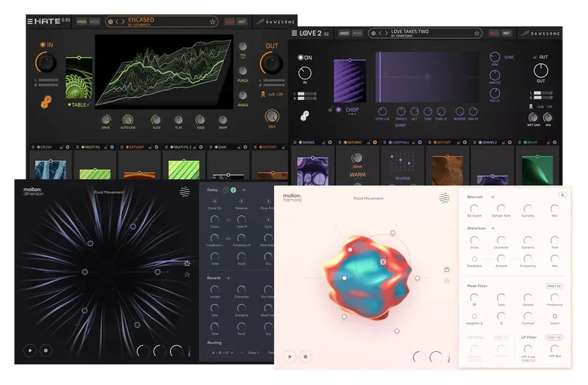Adjust the HATE MIX knob
This screenshot has width=588, height=385.
[272, 116]
